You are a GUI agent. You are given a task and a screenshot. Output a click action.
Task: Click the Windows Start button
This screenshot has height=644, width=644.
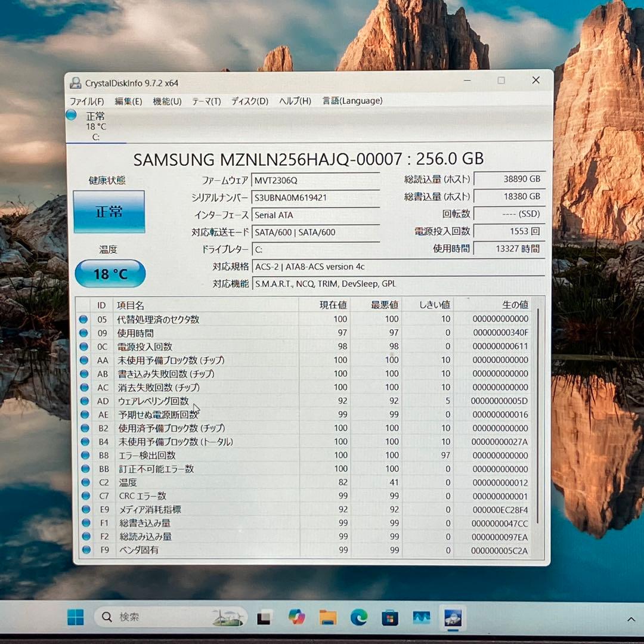pos(76,617)
